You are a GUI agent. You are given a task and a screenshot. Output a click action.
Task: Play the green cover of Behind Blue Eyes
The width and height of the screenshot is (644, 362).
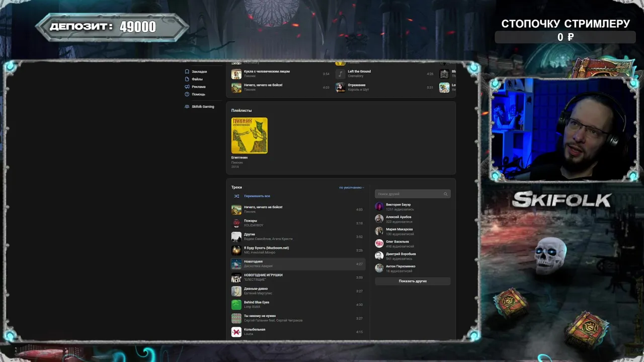coord(236,305)
